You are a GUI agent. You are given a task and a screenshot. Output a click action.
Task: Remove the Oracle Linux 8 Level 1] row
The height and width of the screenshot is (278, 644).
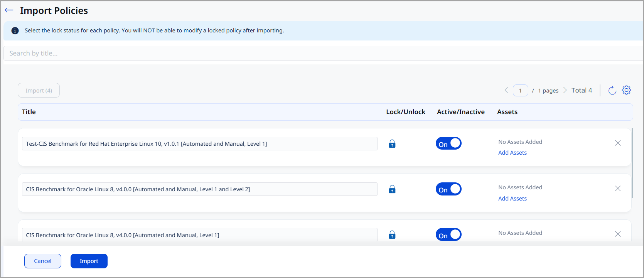618,234
